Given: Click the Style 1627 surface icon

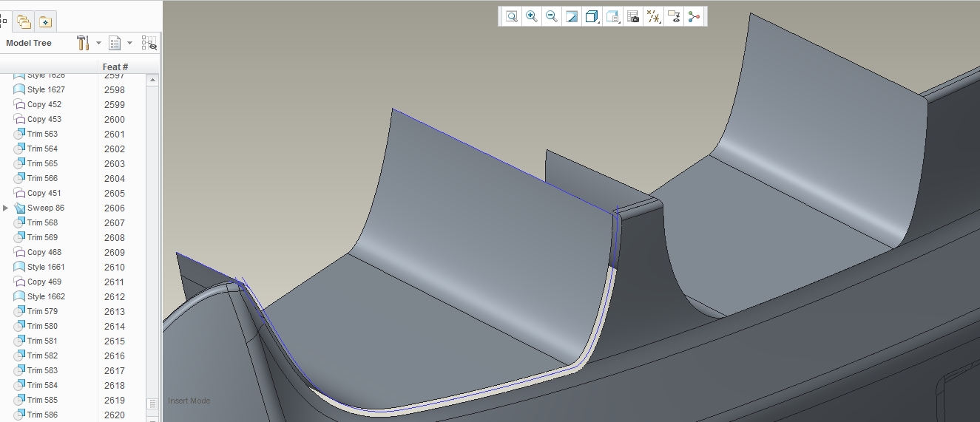Looking at the screenshot, I should [x=19, y=89].
